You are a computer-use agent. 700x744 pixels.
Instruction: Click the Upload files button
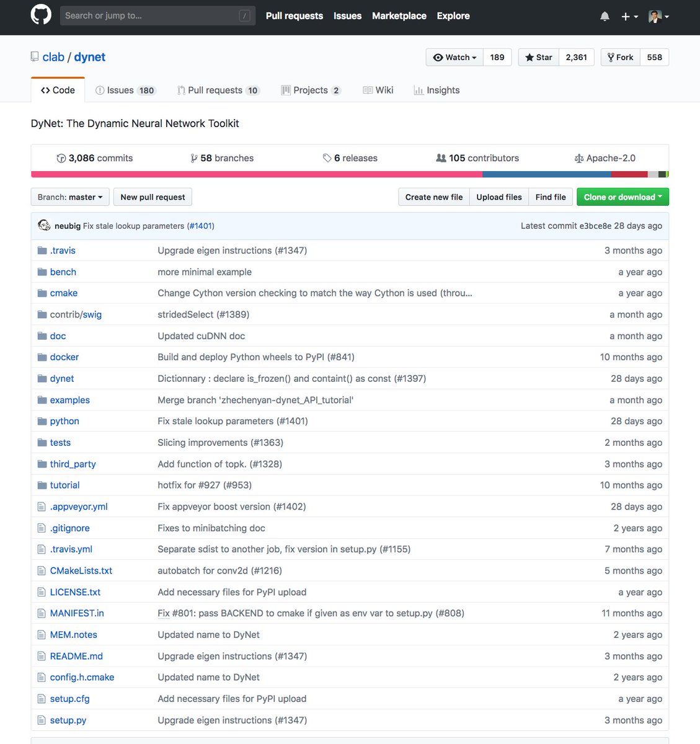pyautogui.click(x=499, y=197)
